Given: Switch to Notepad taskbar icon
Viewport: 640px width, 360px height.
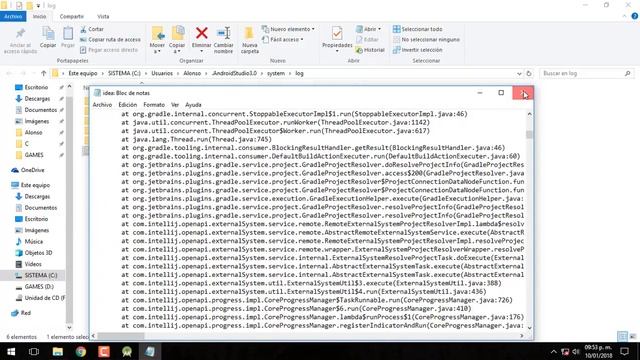Looking at the screenshot, I should coord(150,351).
